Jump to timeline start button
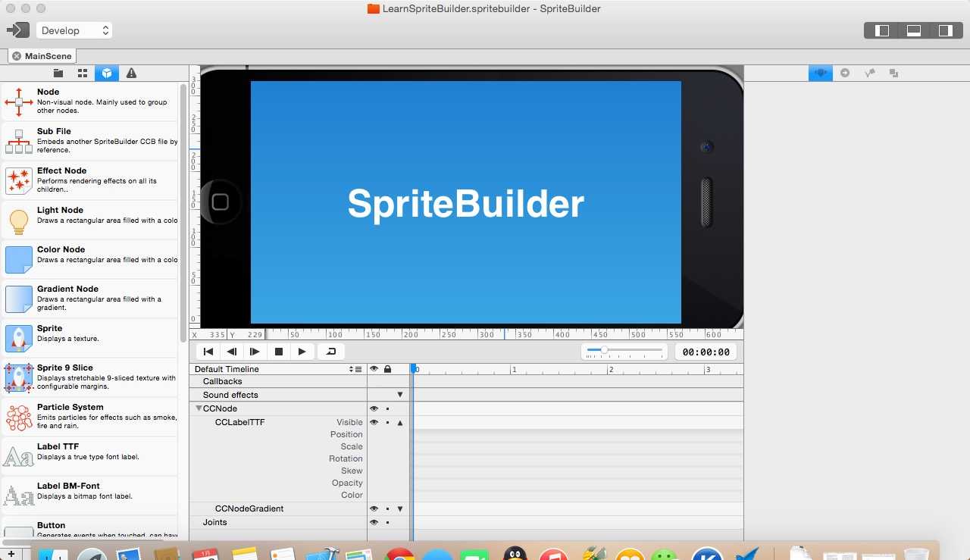 click(208, 352)
